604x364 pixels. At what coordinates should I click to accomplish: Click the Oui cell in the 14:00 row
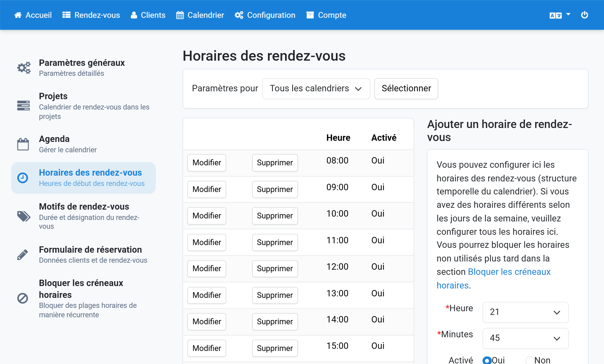[x=378, y=319]
